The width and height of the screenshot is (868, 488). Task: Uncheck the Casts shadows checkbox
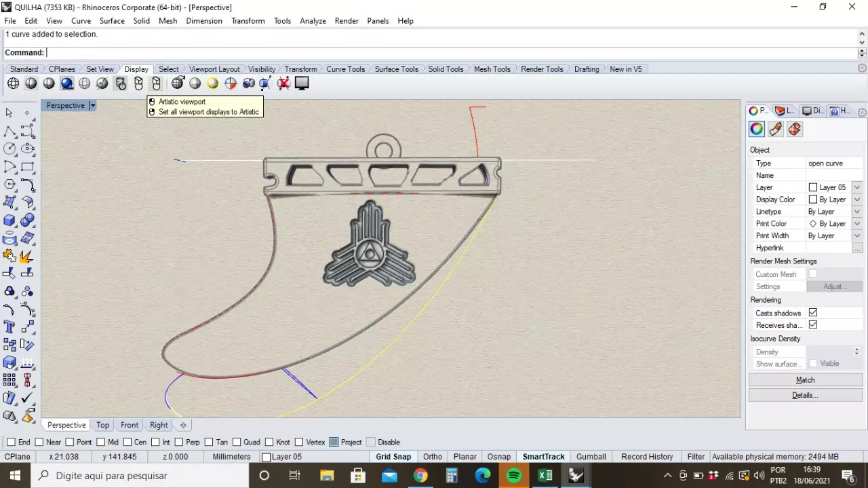[x=813, y=313]
